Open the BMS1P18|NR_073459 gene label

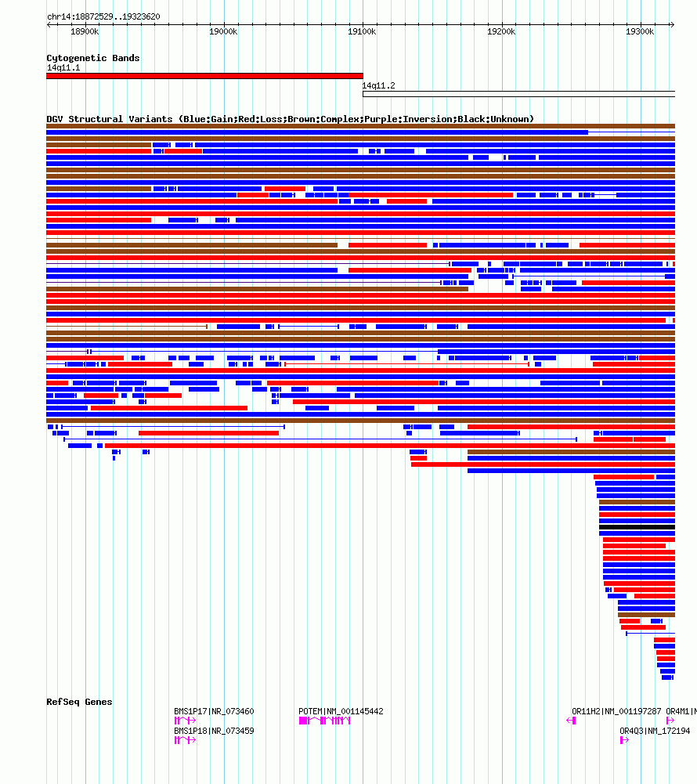click(214, 731)
